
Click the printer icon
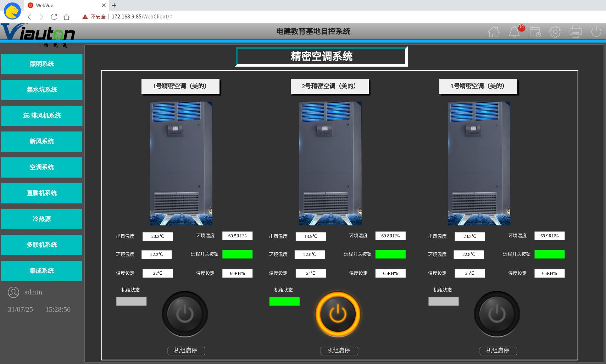(x=576, y=32)
